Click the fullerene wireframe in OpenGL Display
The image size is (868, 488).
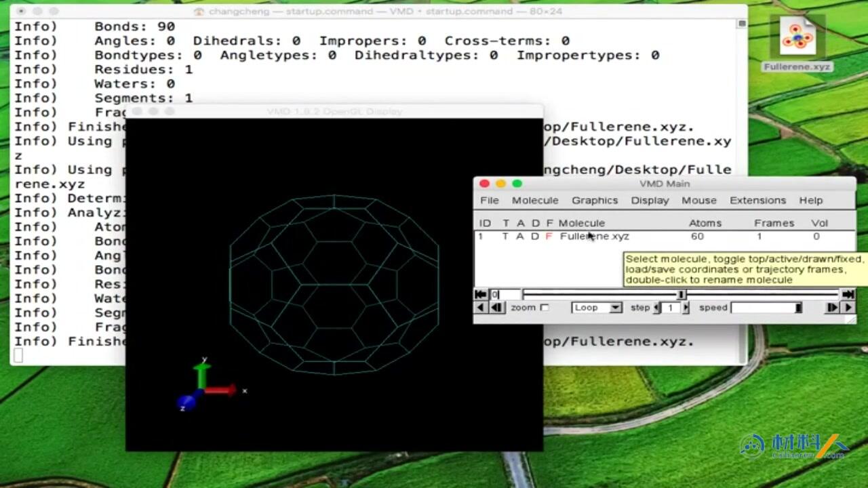pyautogui.click(x=334, y=285)
